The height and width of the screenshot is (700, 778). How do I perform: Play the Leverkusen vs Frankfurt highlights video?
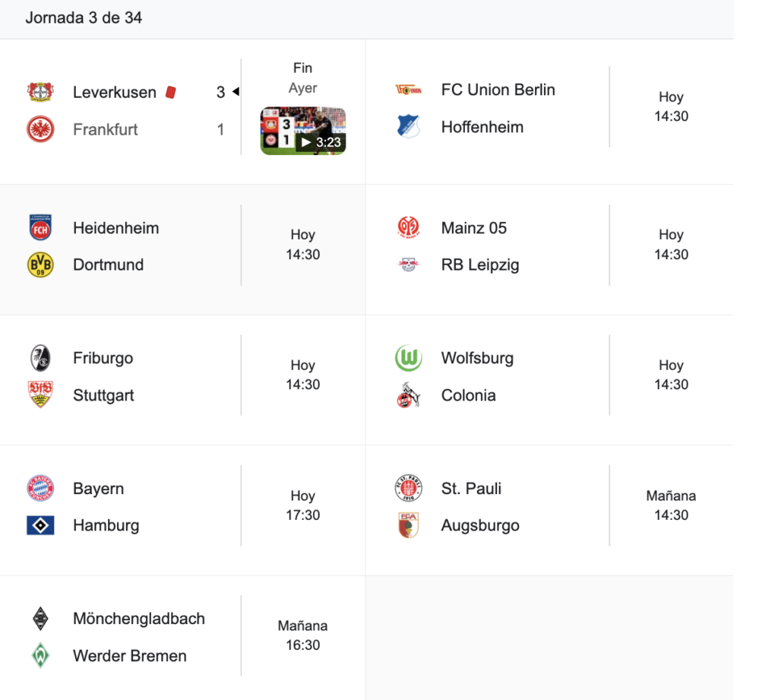[303, 131]
